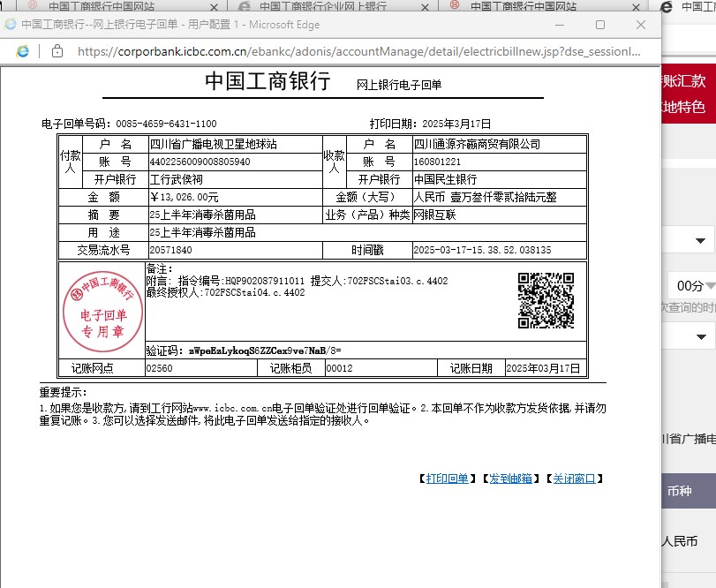Click the Edge icon in the popup title bar
Viewport: 716px width, 588px height.
(10, 24)
